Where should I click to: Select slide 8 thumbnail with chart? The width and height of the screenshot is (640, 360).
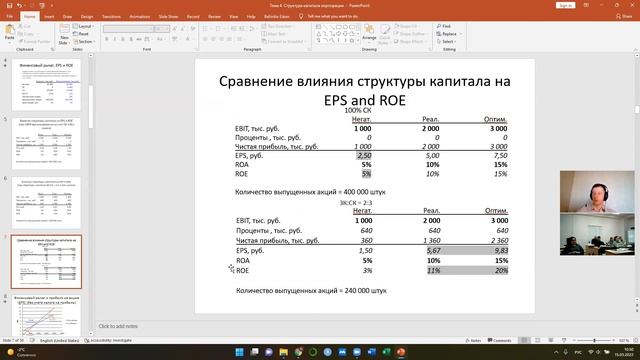pos(46,315)
